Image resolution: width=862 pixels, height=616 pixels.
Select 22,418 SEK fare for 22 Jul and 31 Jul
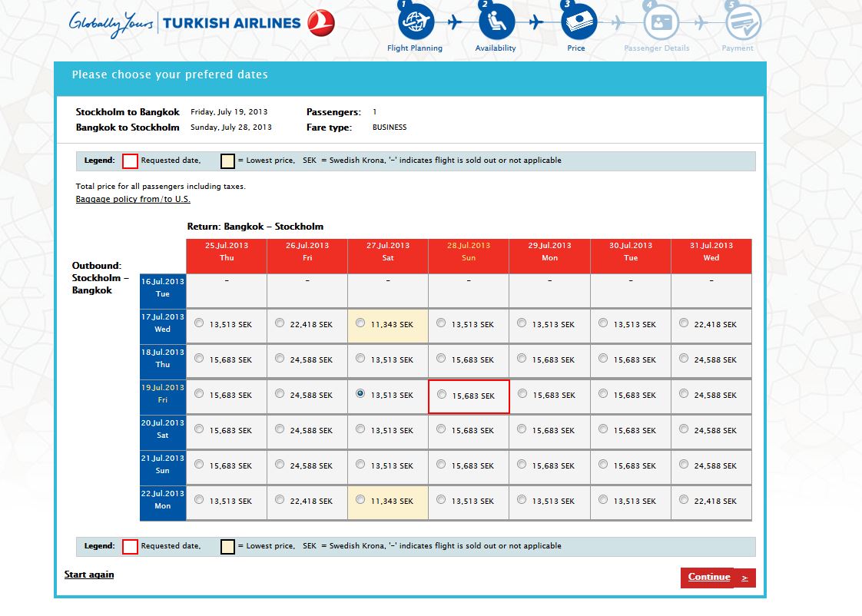pyautogui.click(x=684, y=500)
